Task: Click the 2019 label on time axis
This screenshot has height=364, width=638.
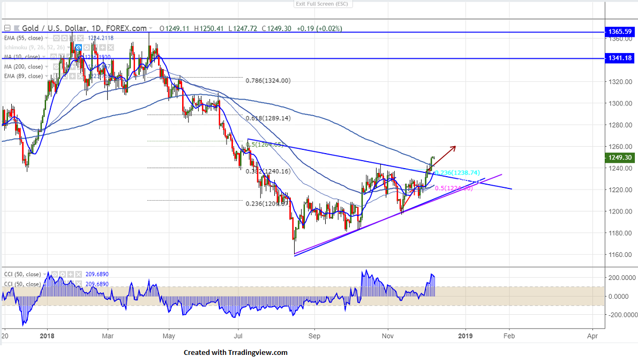Action: pos(465,336)
